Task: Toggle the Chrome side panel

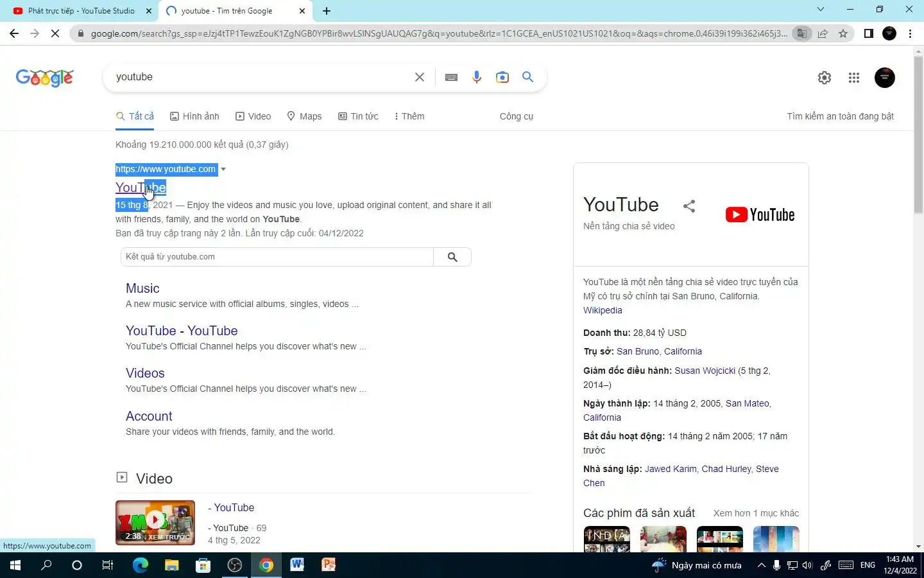Action: pos(869,33)
